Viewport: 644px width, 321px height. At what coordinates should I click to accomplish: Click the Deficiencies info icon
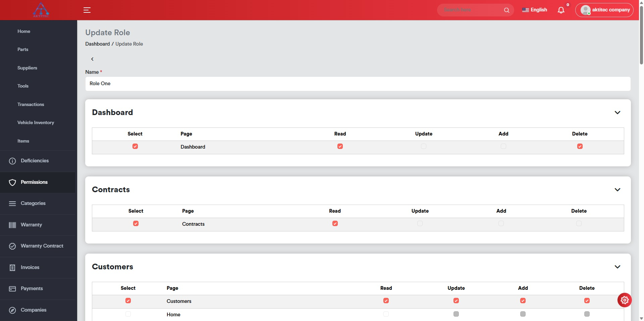point(12,161)
